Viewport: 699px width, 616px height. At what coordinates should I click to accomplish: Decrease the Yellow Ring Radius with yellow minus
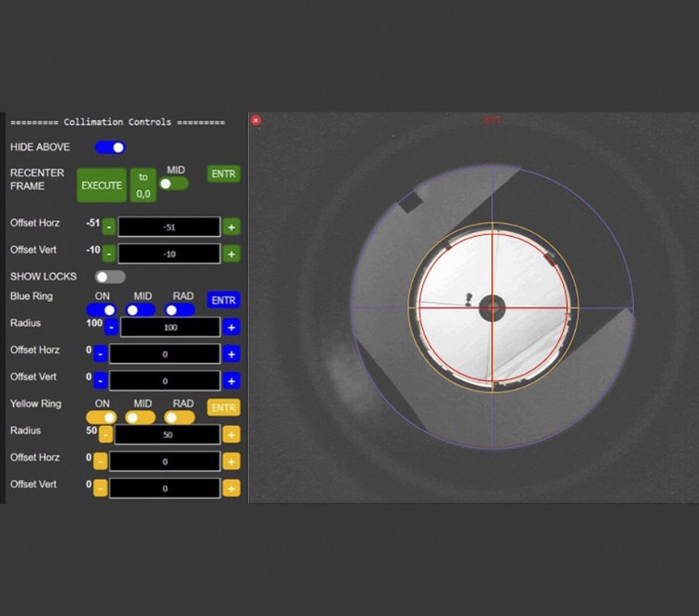(105, 434)
